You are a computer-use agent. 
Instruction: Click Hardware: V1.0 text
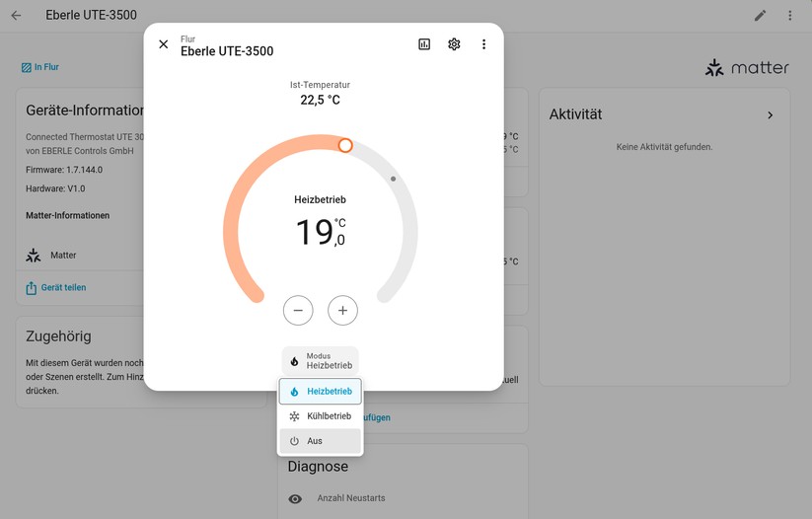click(x=55, y=188)
